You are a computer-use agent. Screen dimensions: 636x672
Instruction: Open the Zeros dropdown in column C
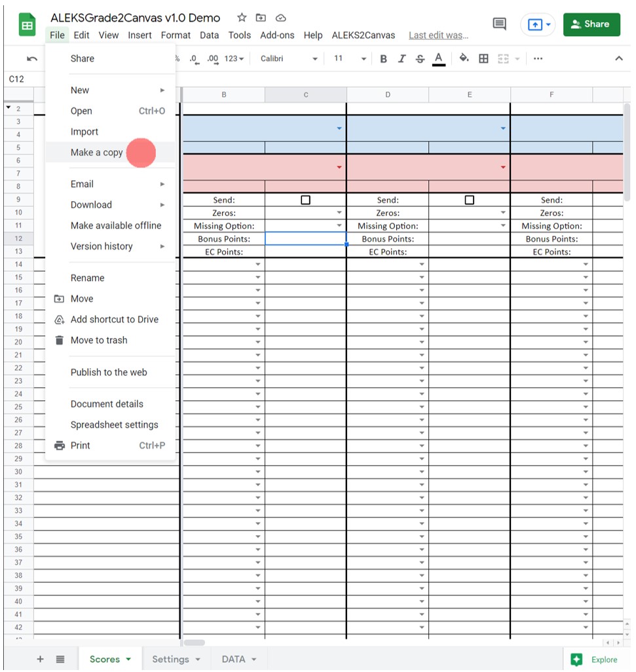[339, 213]
